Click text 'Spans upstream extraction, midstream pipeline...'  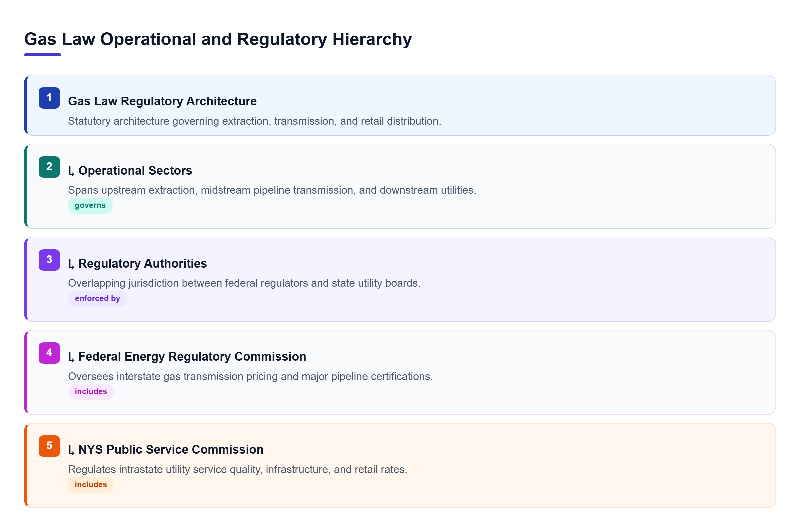272,190
